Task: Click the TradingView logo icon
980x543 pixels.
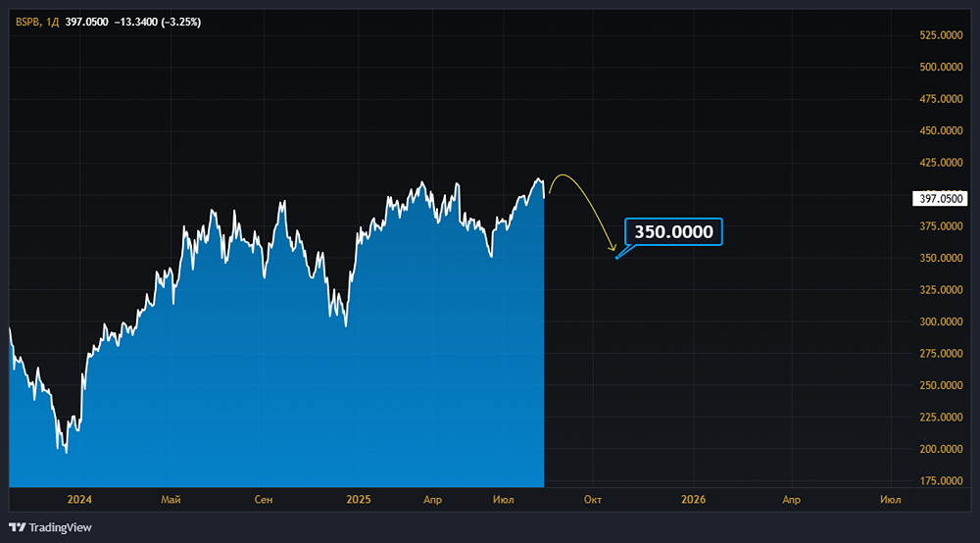Action: click(18, 527)
